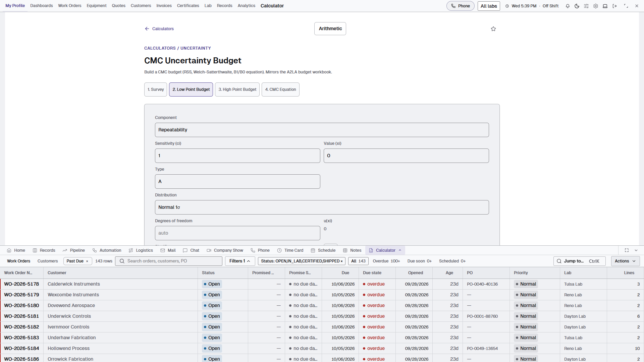Click the laptop device icon
This screenshot has height=362, width=644.
[x=605, y=6]
